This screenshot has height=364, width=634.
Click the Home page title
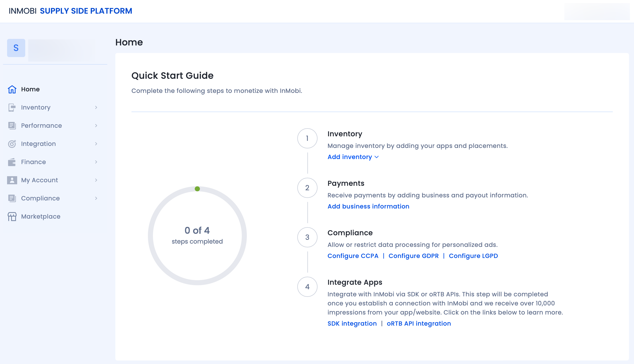[x=129, y=42]
